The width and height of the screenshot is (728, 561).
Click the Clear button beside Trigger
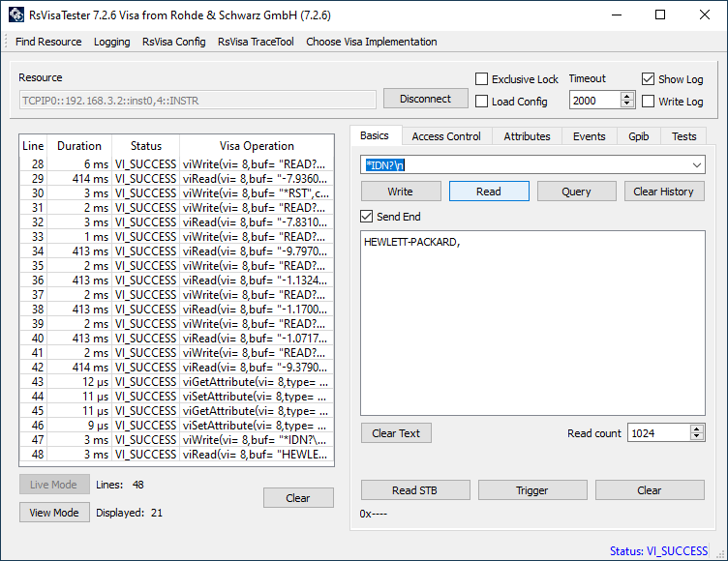pyautogui.click(x=650, y=490)
